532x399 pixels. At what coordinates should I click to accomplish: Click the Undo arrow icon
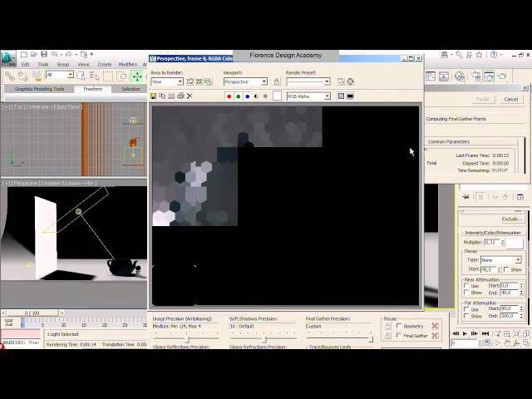[x=54, y=54]
